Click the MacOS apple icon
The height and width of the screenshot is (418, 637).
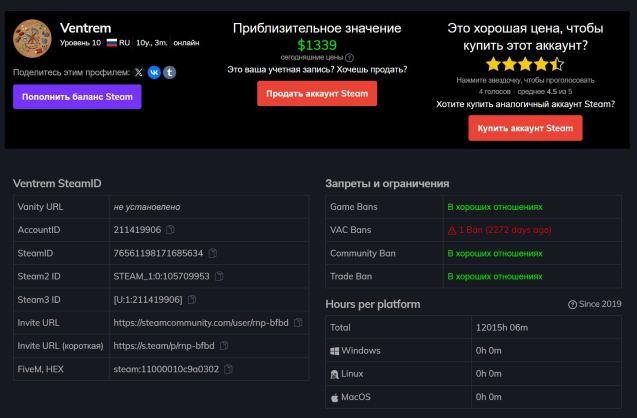pyautogui.click(x=334, y=397)
